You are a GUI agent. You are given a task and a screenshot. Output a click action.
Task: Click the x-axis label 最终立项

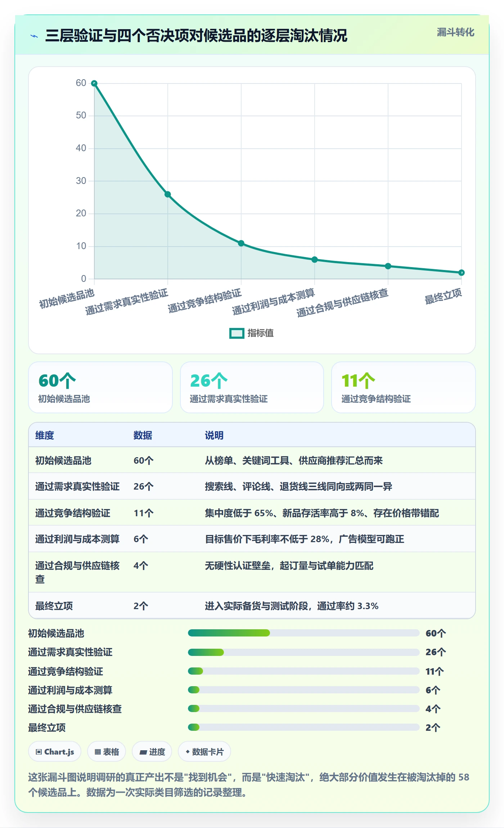tap(443, 296)
